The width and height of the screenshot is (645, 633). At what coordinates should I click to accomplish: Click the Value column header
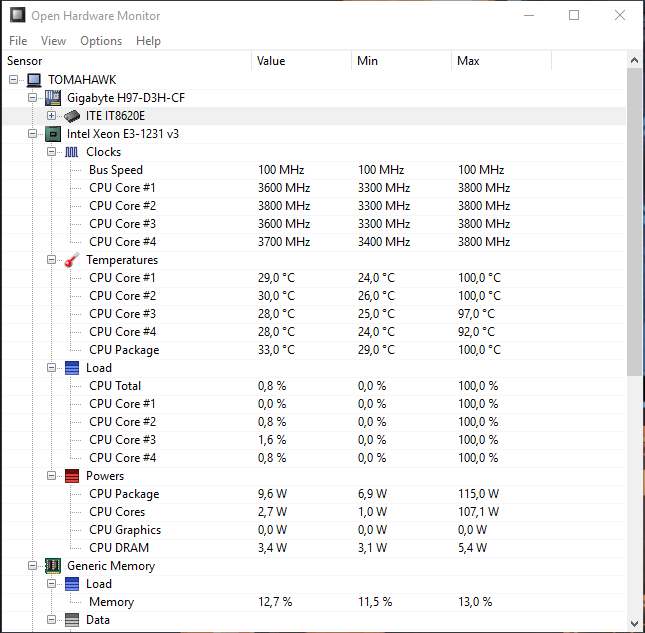(x=302, y=61)
